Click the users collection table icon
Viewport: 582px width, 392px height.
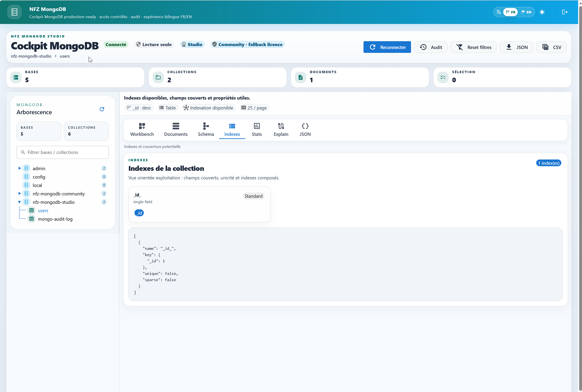point(32,210)
